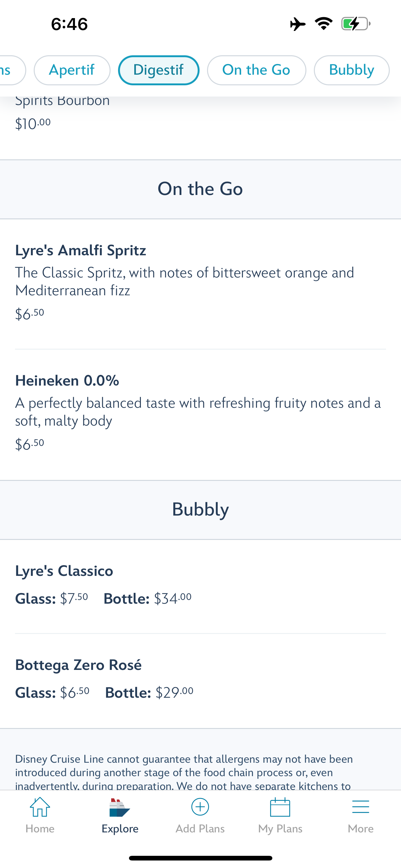This screenshot has width=401, height=868.
Task: Tap the partially hidden leftmost category chip
Action: point(10,70)
